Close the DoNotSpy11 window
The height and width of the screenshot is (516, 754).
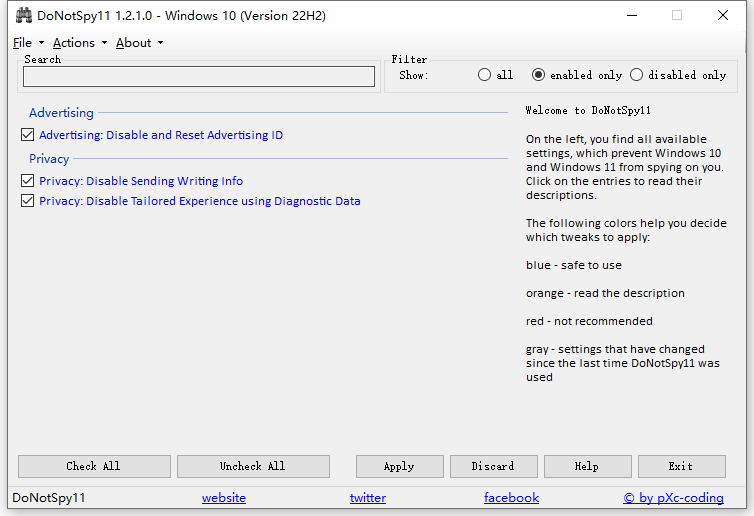[x=722, y=15]
